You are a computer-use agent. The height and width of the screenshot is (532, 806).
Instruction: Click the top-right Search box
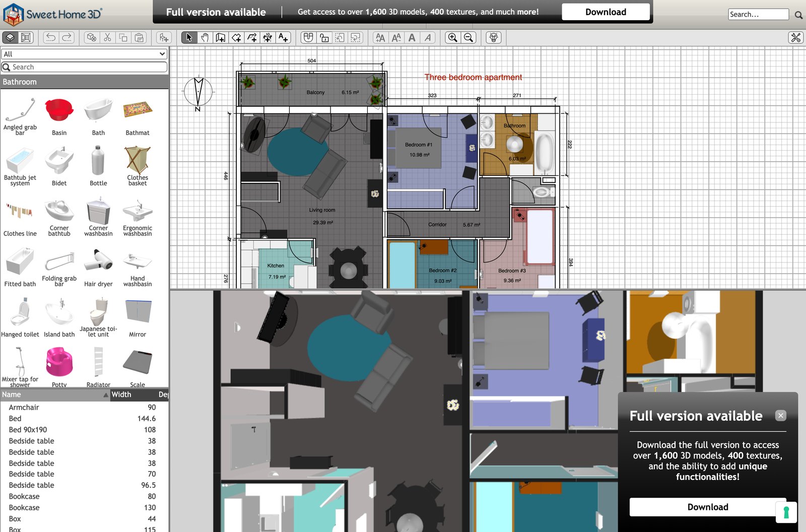(x=759, y=14)
